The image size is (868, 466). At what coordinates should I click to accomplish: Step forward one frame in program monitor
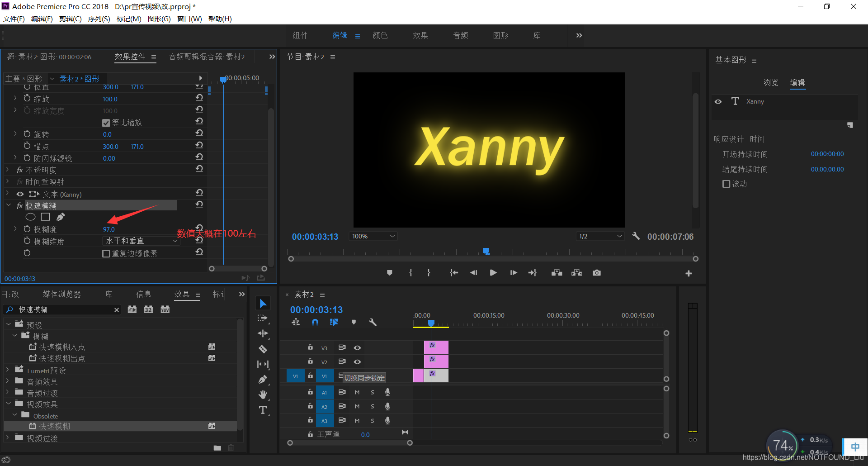click(x=513, y=273)
